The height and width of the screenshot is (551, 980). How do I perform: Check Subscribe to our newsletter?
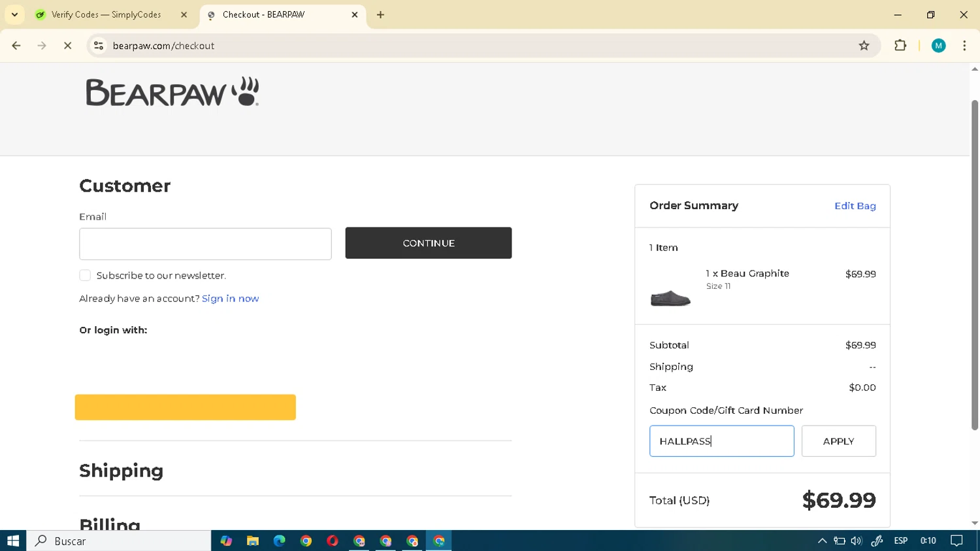85,275
